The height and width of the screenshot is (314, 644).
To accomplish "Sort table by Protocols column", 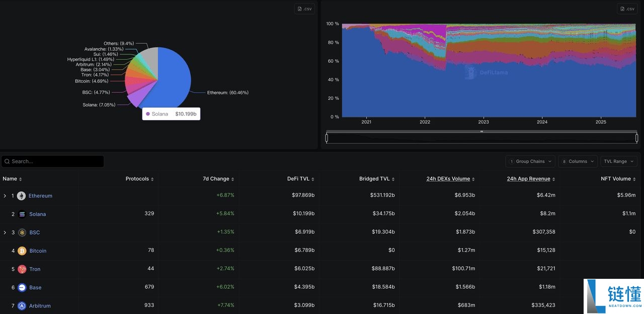I will [x=139, y=179].
